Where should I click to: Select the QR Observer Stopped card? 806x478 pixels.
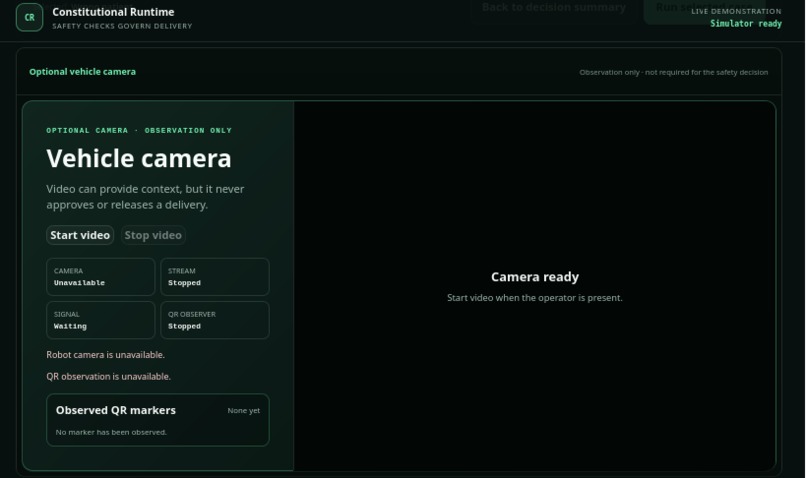[x=215, y=320]
